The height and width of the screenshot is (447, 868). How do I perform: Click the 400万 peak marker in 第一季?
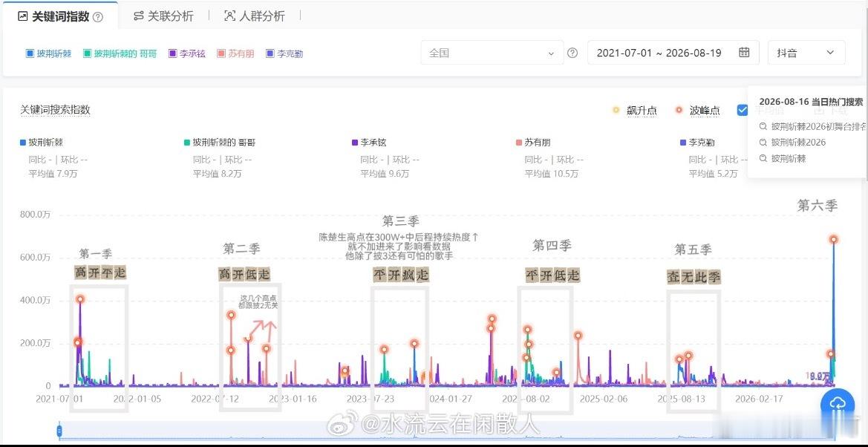point(80,299)
